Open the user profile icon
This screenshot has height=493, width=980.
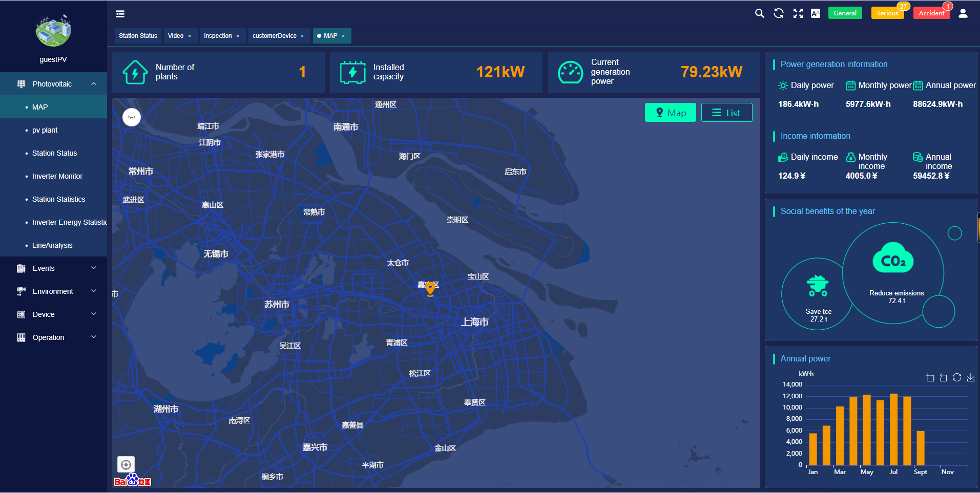(963, 13)
